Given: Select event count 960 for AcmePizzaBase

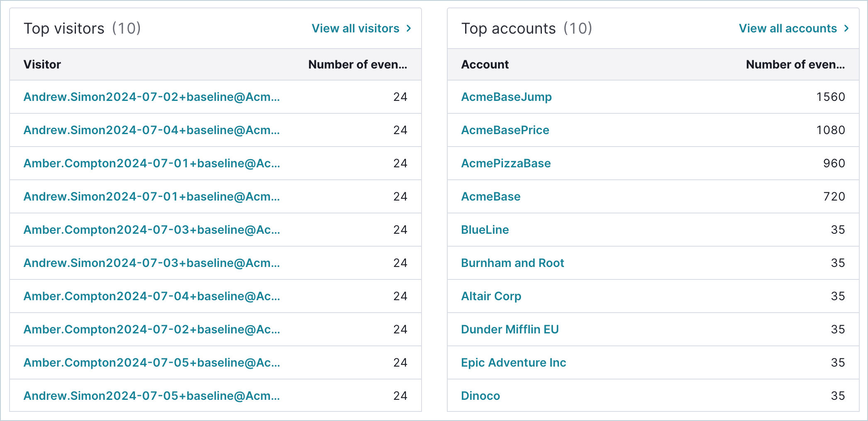Looking at the screenshot, I should click(834, 163).
